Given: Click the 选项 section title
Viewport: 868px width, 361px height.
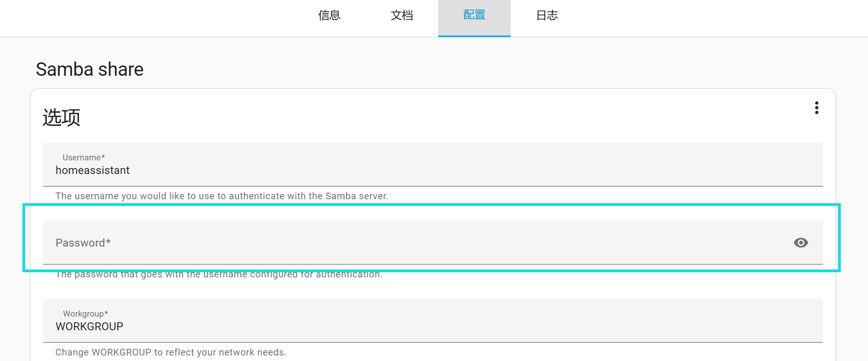Looking at the screenshot, I should [61, 118].
